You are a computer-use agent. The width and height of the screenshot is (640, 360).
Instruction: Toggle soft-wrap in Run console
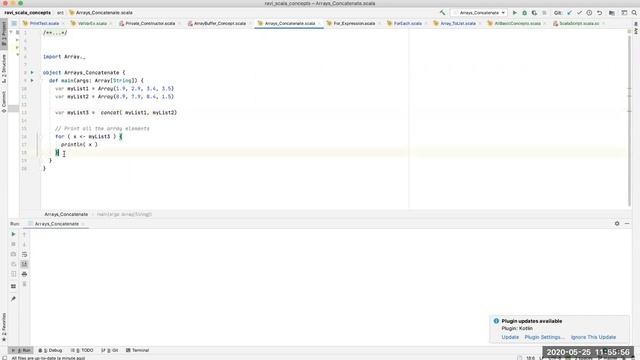[24, 254]
